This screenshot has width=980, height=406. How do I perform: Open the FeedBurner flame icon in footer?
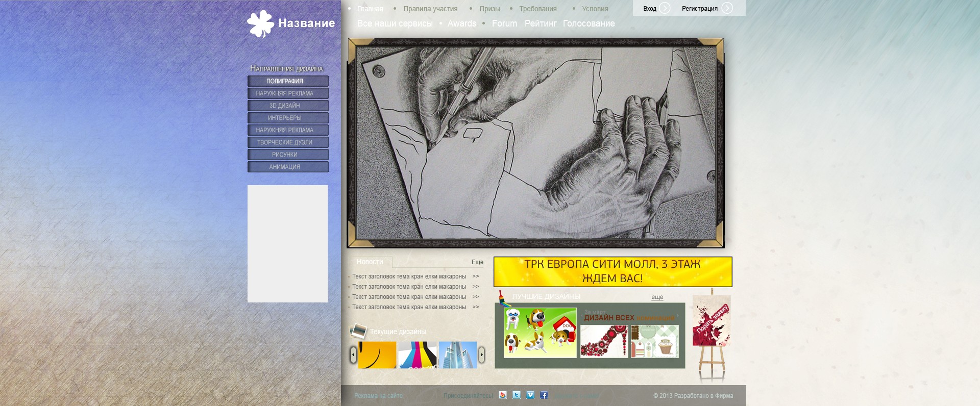pyautogui.click(x=503, y=395)
